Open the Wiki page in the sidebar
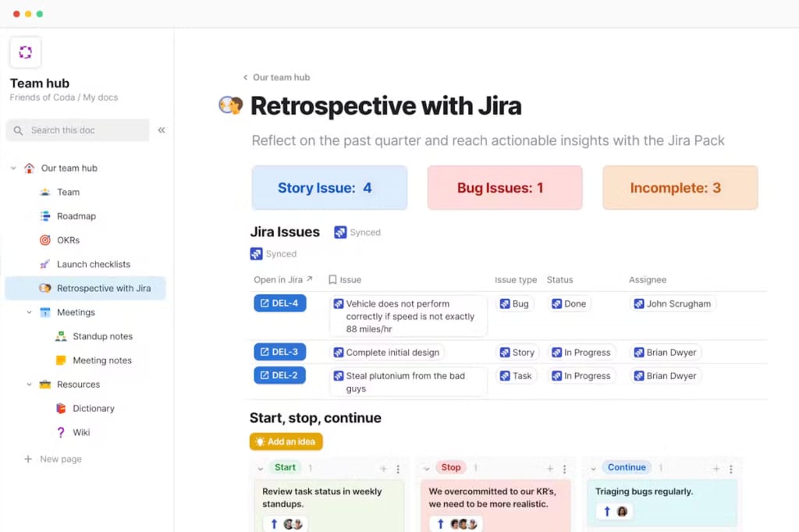 click(80, 432)
